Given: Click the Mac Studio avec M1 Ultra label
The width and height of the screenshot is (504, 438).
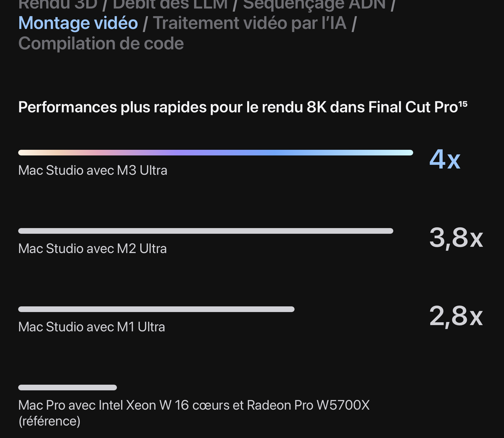Looking at the screenshot, I should [92, 327].
